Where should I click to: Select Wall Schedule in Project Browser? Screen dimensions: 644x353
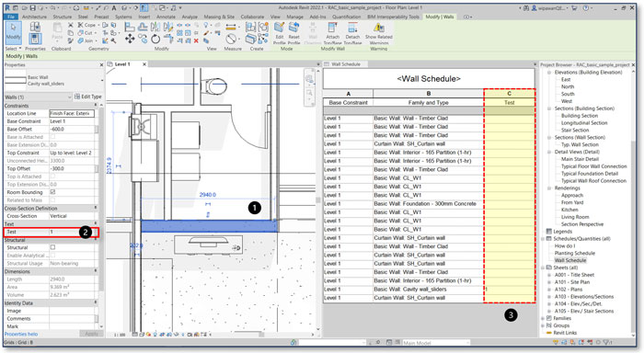[x=570, y=260]
